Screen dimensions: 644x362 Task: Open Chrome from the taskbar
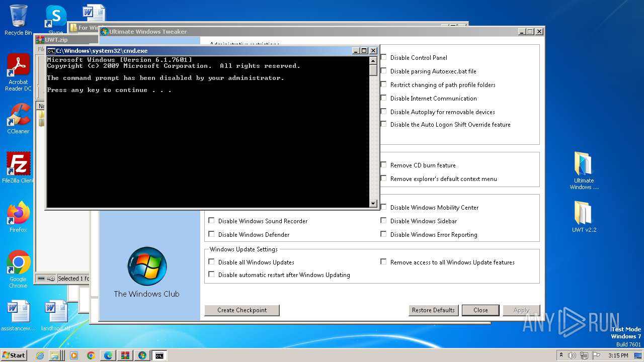pyautogui.click(x=91, y=355)
